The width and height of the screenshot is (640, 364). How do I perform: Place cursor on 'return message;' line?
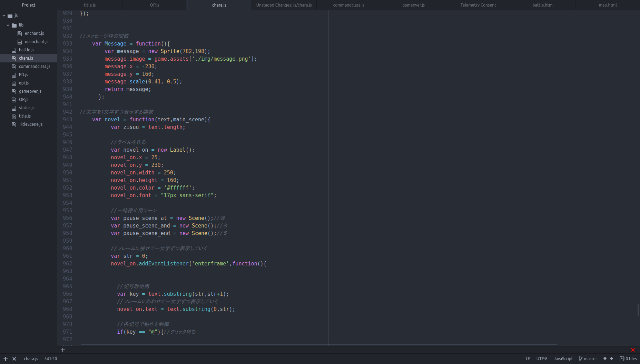click(x=128, y=89)
